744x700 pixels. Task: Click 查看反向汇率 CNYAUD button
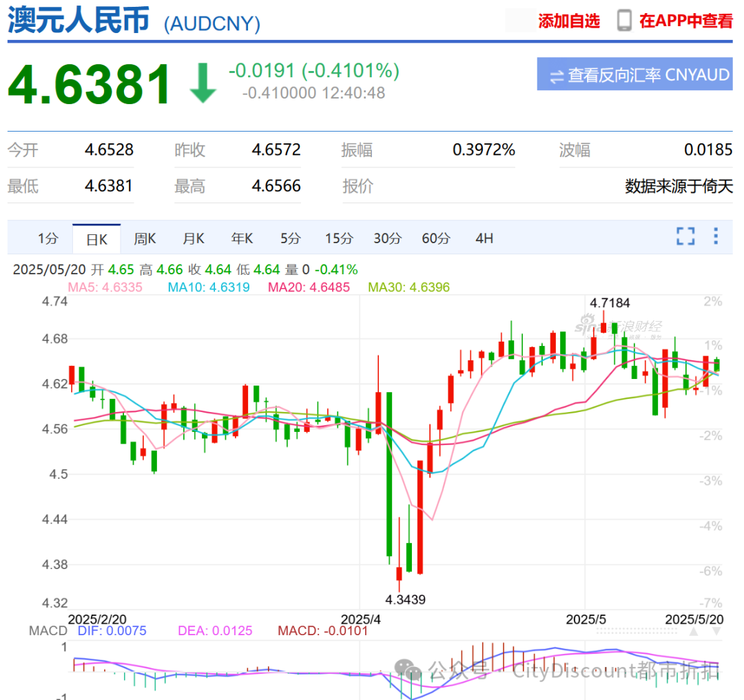634,74
